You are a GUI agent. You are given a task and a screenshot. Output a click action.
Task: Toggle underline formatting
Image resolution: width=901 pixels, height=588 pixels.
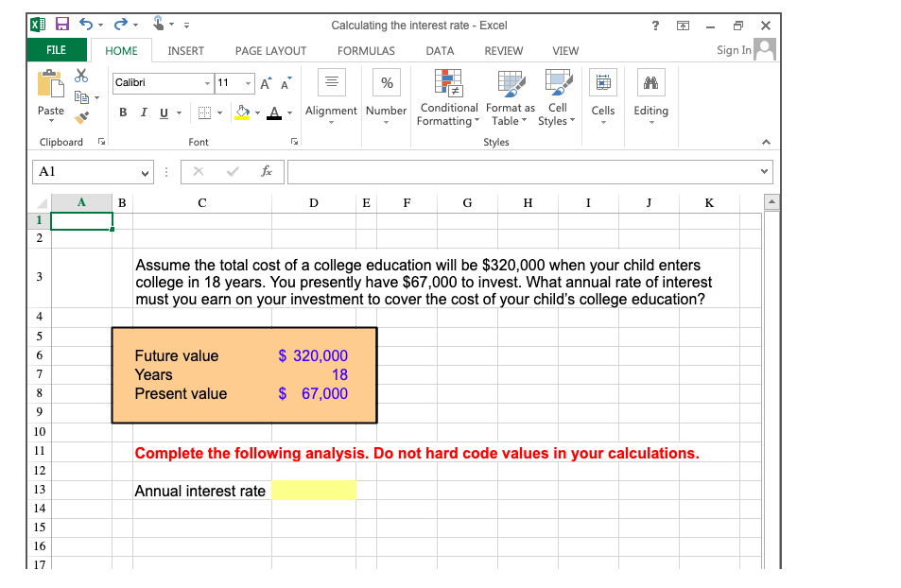pos(163,112)
